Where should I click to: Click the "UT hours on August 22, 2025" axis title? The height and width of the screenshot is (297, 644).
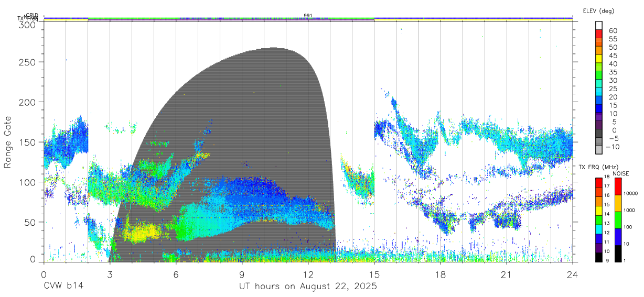tap(308, 287)
